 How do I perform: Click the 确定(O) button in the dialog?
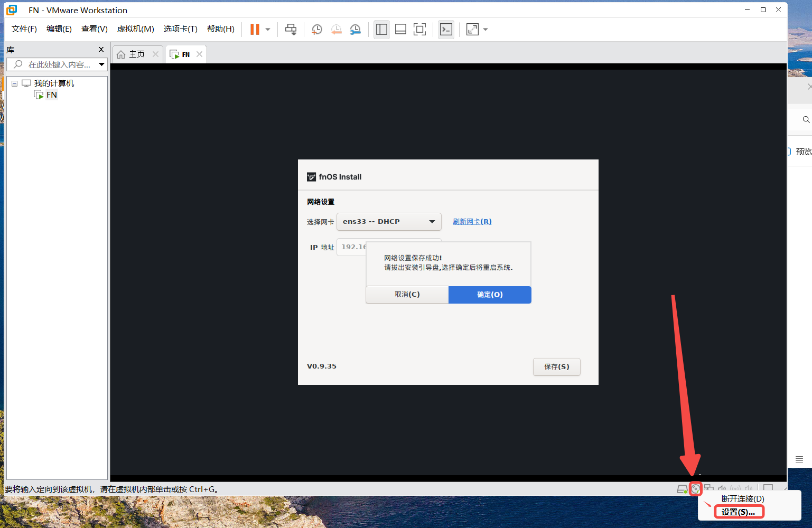(x=490, y=295)
